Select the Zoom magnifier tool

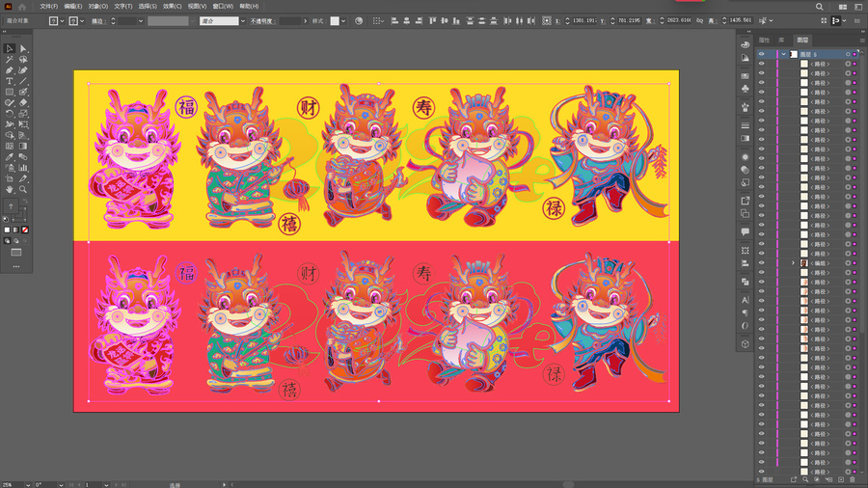(x=23, y=189)
